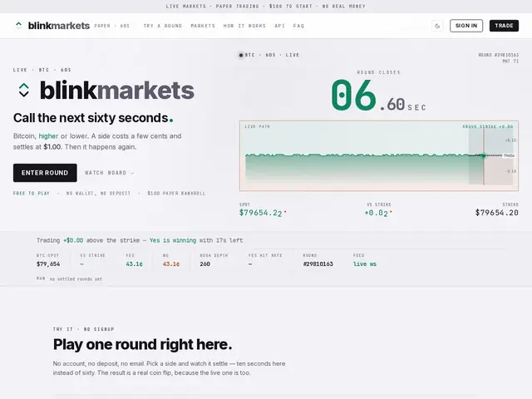This screenshot has height=399, width=532.
Task: Open the Try a Round nav item
Action: click(163, 26)
